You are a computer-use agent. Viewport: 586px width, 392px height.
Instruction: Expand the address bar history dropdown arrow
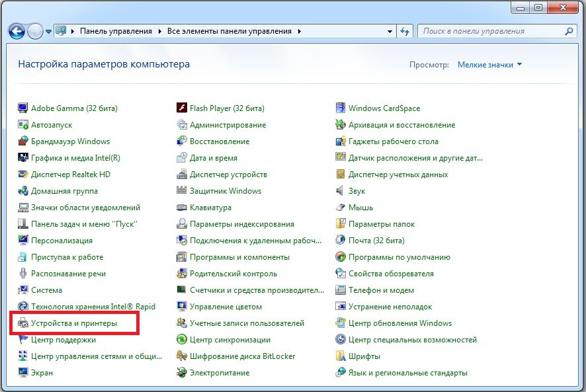390,31
